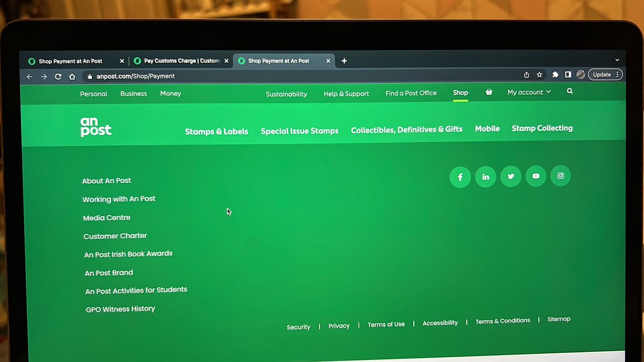Open the Business section
This screenshot has width=644, height=362.
point(134,94)
